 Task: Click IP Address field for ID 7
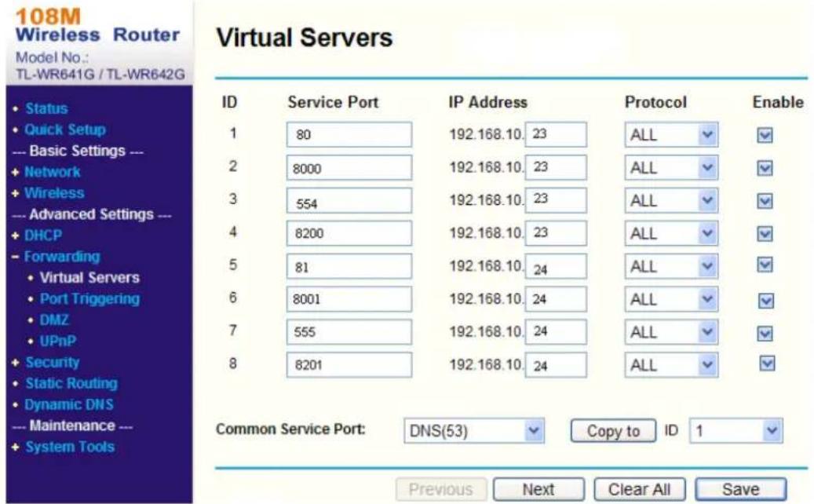click(x=556, y=332)
